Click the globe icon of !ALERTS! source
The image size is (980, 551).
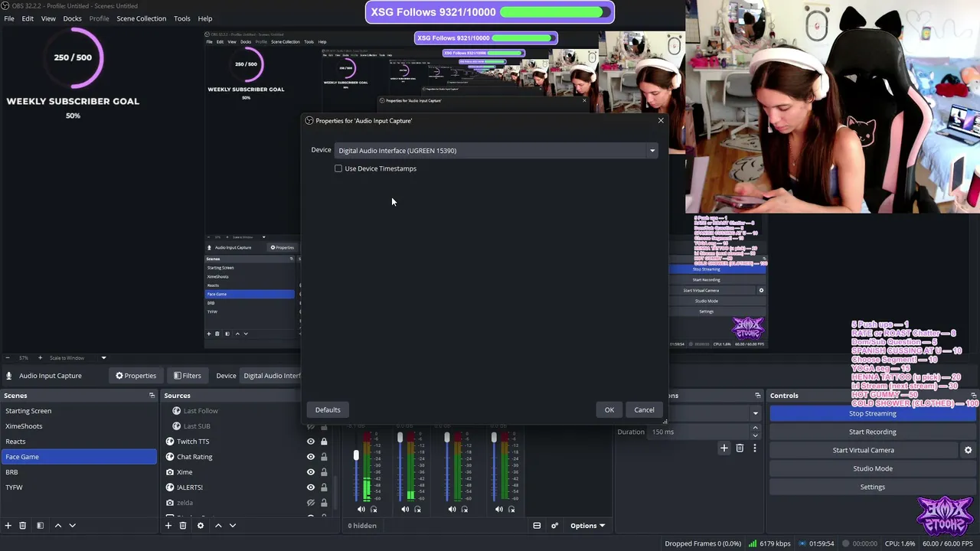[170, 487]
